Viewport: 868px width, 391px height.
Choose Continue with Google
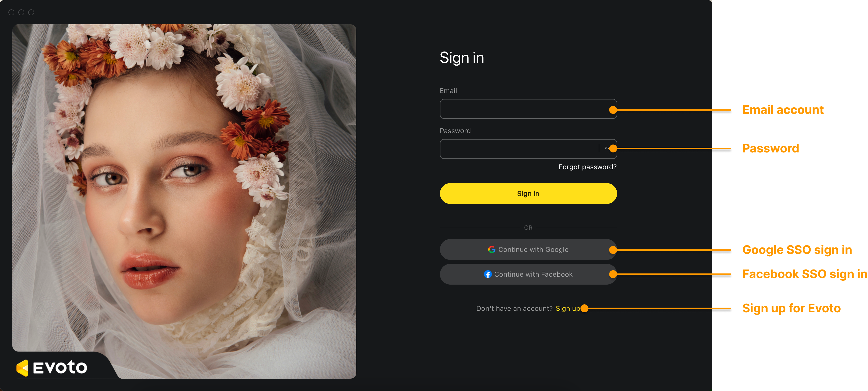528,249
